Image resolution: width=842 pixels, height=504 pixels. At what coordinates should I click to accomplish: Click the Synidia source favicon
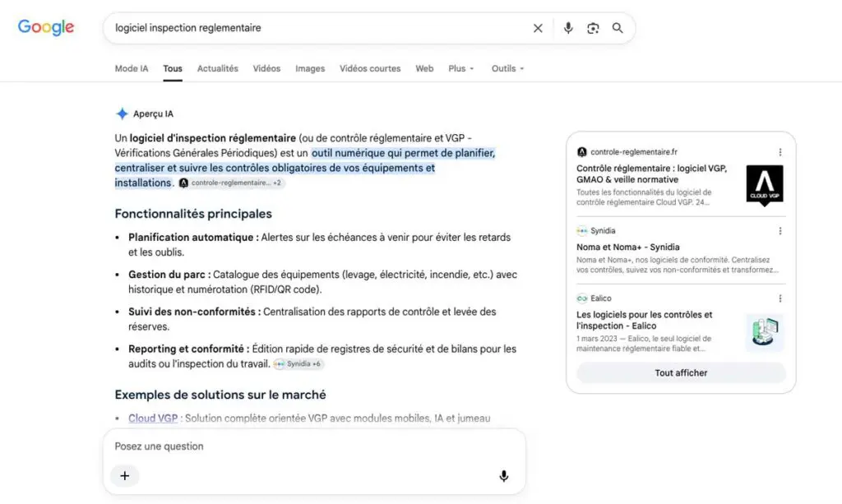pyautogui.click(x=581, y=231)
